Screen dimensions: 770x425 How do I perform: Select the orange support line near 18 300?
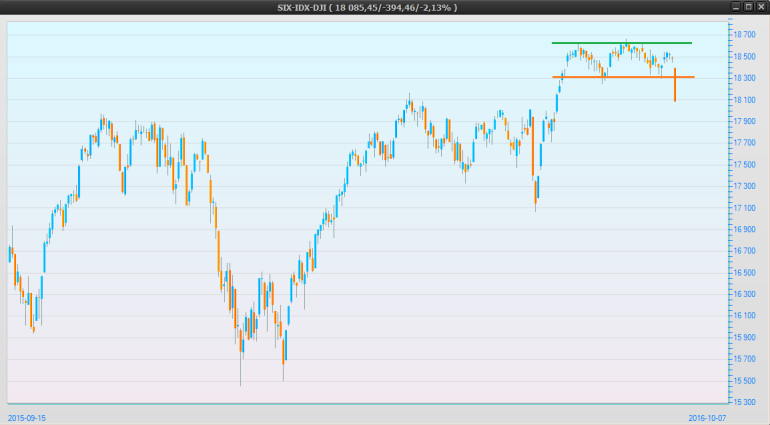(x=623, y=77)
